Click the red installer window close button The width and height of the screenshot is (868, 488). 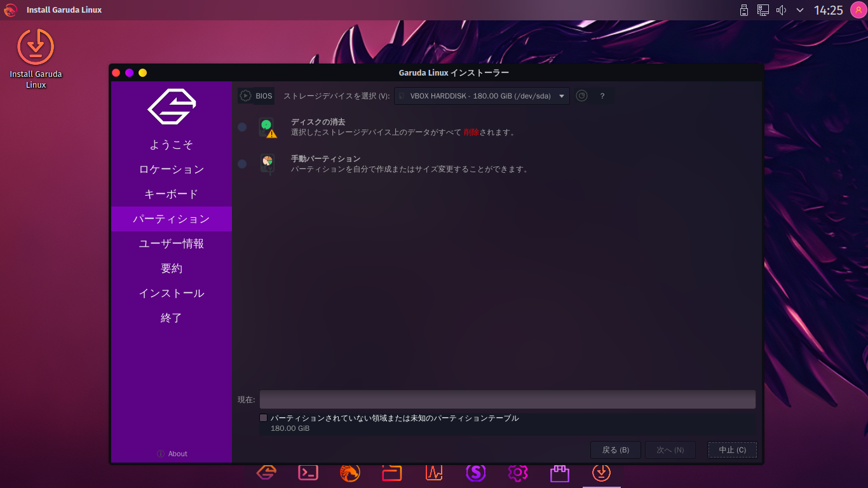116,73
